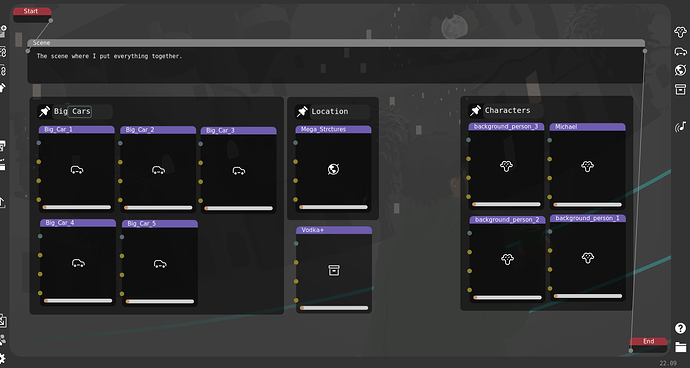Image resolution: width=690 pixels, height=368 pixels.
Task: Select the Start node
Action: click(32, 15)
